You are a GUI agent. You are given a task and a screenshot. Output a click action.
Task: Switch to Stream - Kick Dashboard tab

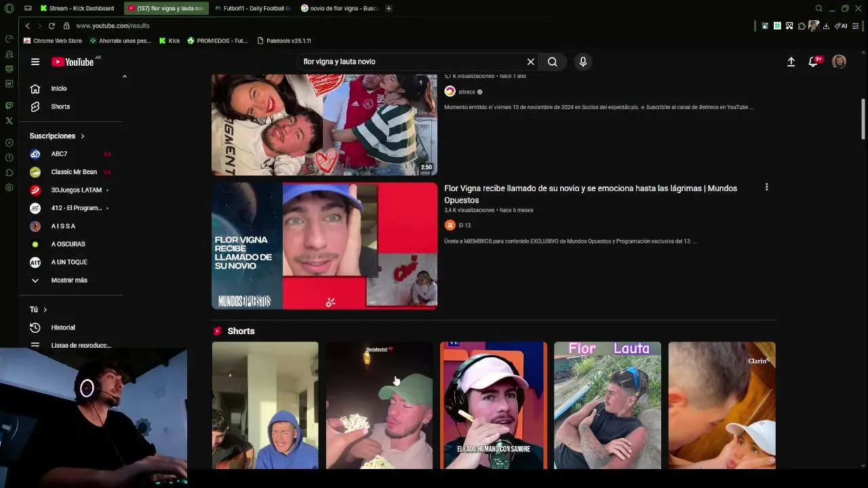tap(77, 8)
